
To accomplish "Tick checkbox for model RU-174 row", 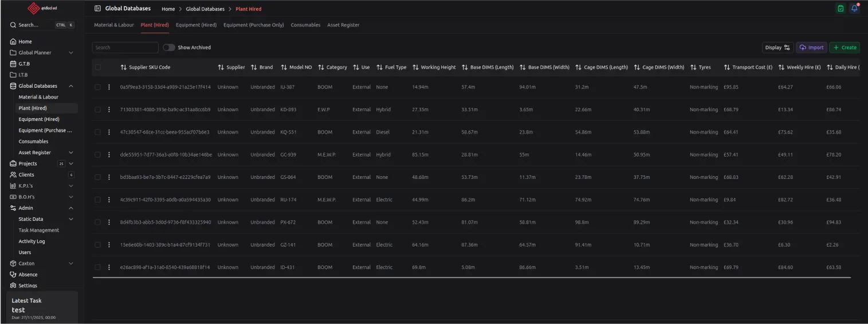I will [x=97, y=200].
